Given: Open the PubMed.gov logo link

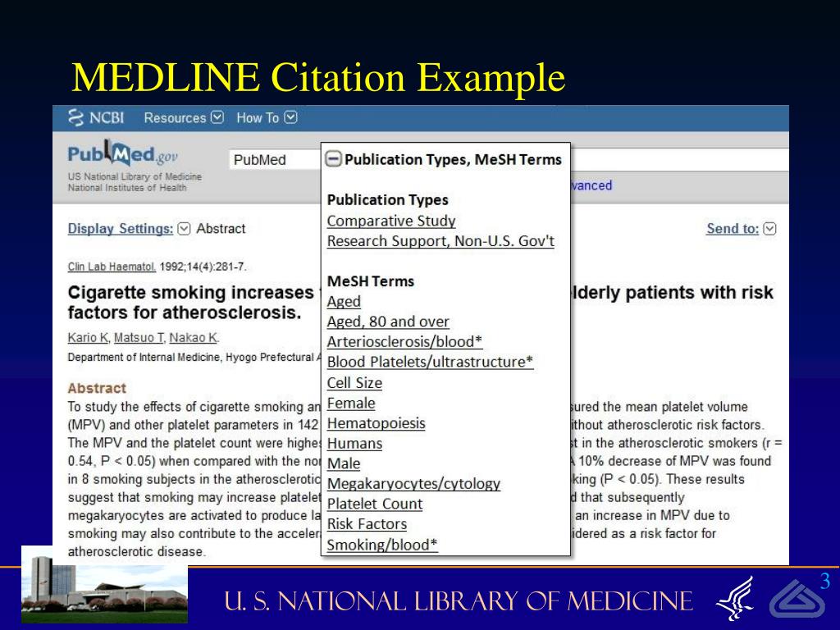Looking at the screenshot, I should [123, 154].
